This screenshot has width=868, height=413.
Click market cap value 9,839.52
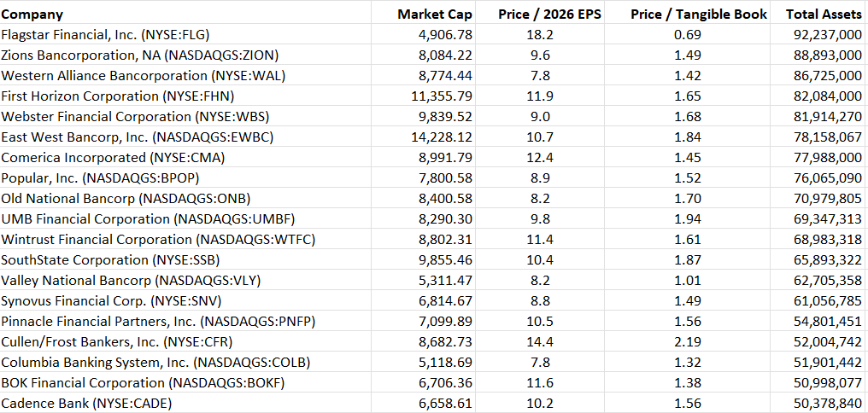tap(446, 117)
